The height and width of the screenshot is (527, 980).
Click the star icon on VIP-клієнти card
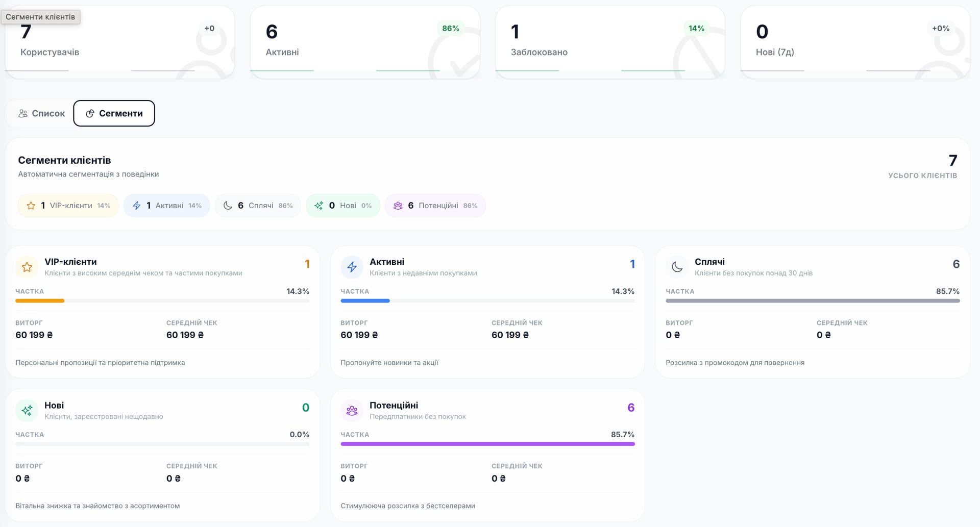click(27, 267)
